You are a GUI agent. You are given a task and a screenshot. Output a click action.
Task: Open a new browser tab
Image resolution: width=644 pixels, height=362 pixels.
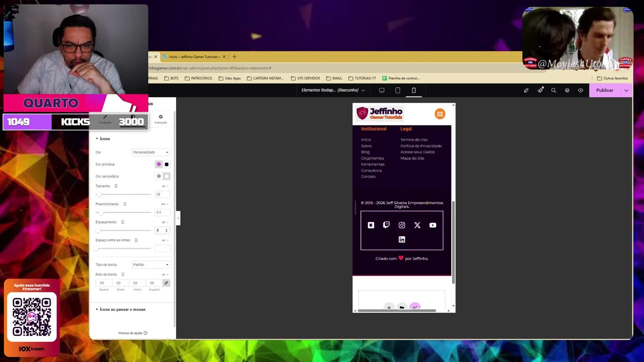[x=234, y=57]
